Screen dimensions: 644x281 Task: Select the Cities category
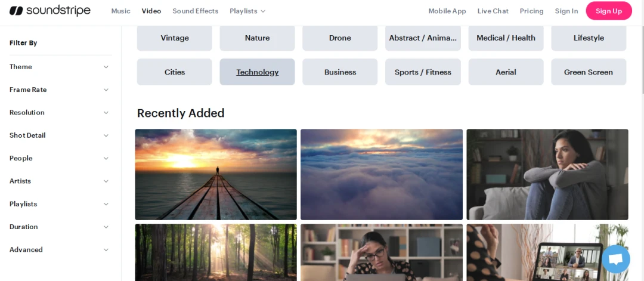point(175,72)
